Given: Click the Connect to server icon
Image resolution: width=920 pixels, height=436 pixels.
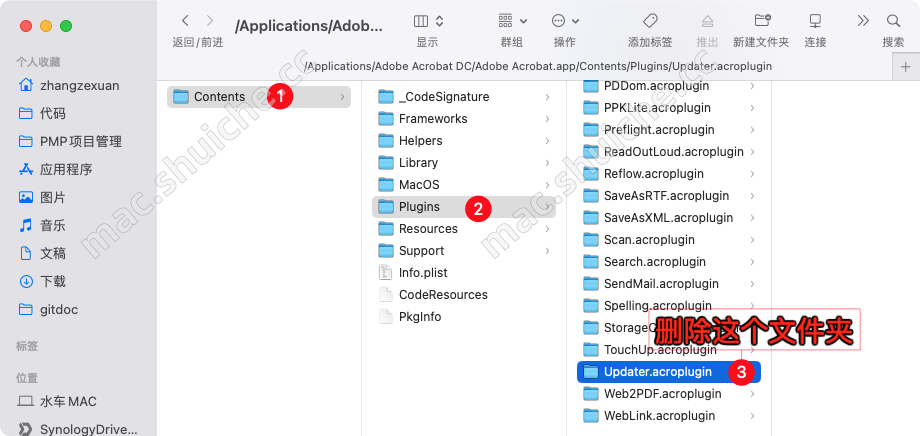Looking at the screenshot, I should [815, 20].
